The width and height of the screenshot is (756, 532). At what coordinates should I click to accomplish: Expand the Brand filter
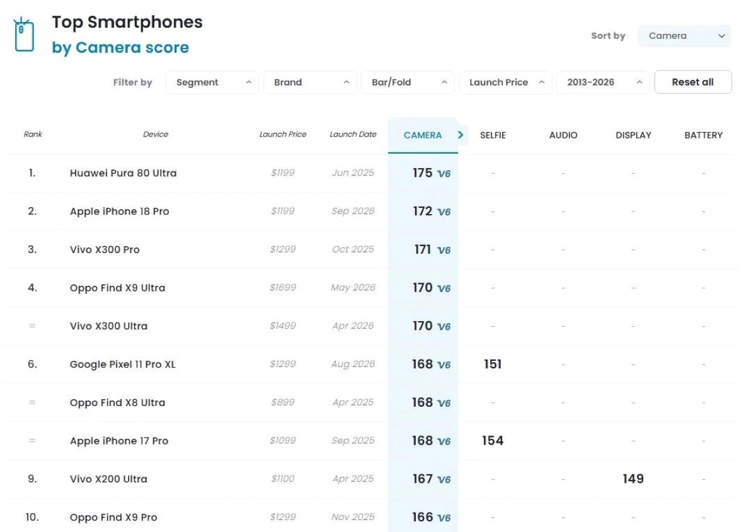pos(311,82)
